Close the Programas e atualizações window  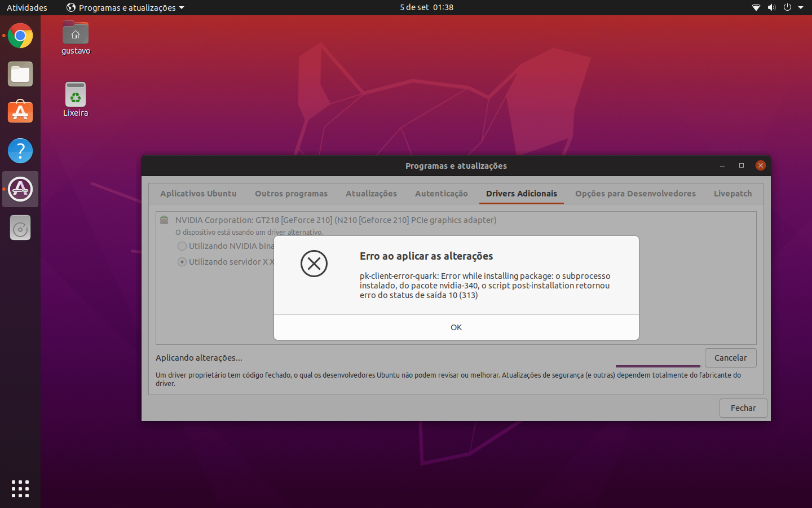coord(761,165)
